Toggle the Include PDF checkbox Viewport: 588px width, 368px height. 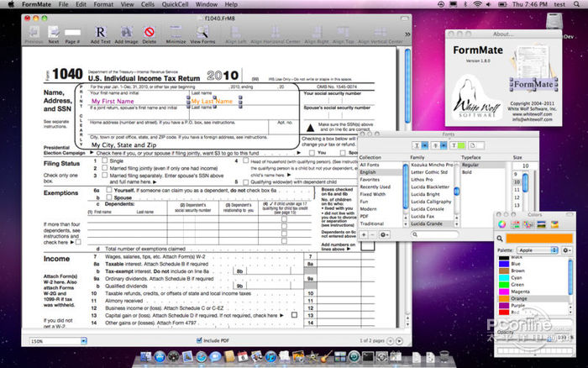point(199,340)
